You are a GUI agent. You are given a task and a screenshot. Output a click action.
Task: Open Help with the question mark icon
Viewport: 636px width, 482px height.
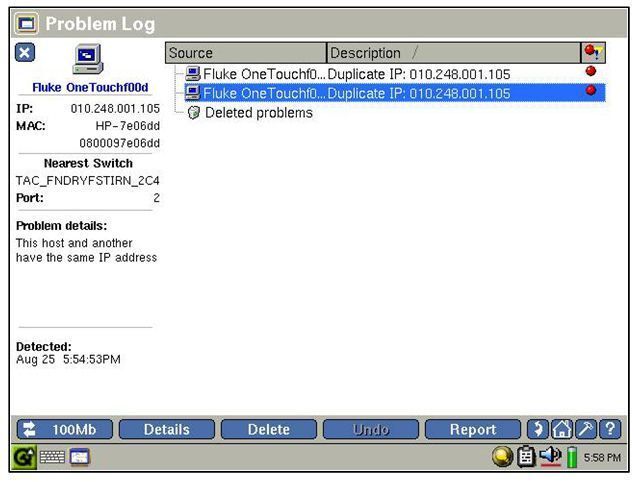point(610,429)
